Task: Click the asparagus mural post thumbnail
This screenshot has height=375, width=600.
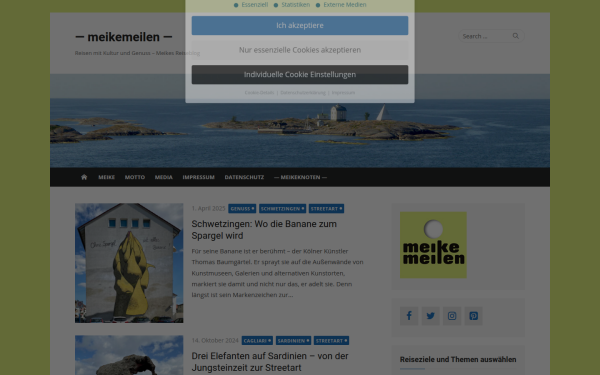Action: click(x=129, y=263)
